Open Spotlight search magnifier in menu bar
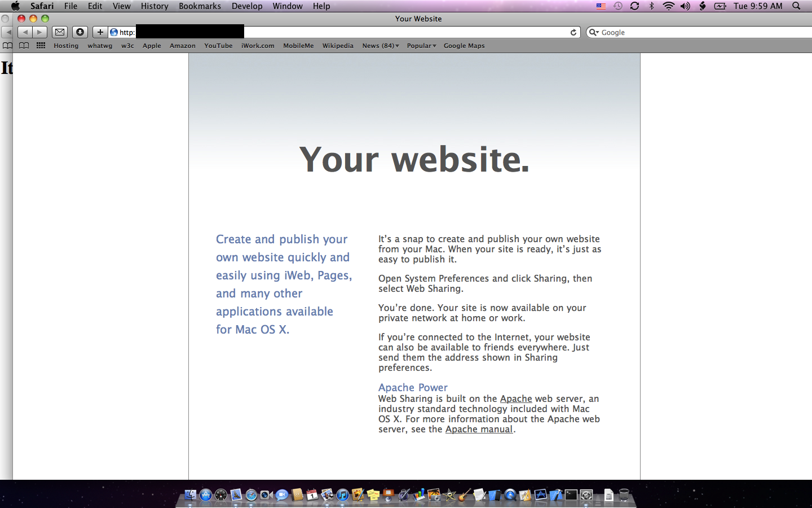The image size is (812, 508). tap(796, 6)
